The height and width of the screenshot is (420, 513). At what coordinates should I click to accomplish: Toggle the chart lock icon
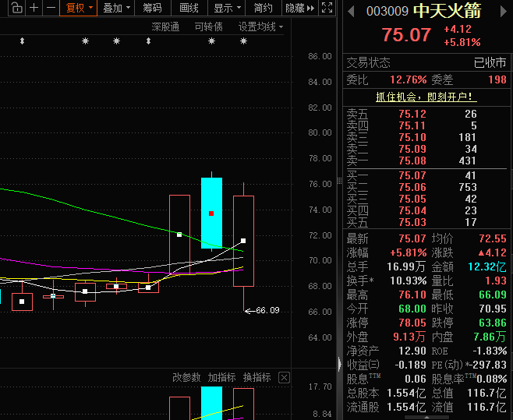pos(16,8)
